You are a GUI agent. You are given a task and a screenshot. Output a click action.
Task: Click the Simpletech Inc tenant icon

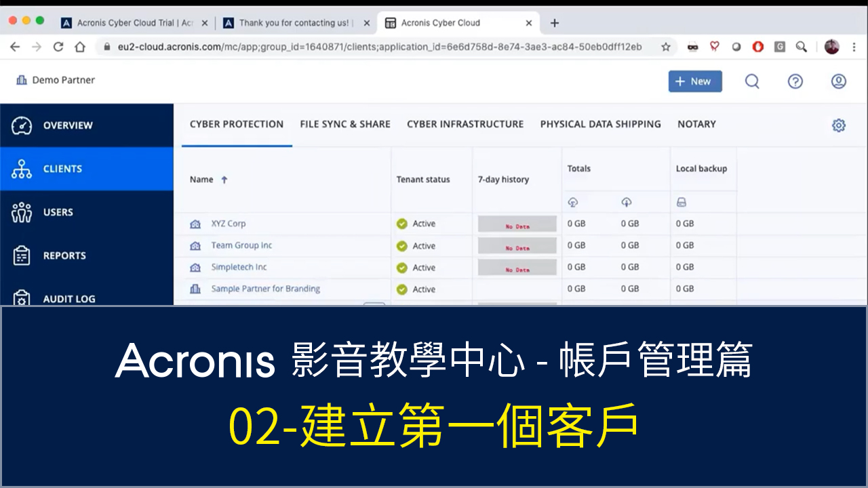196,267
